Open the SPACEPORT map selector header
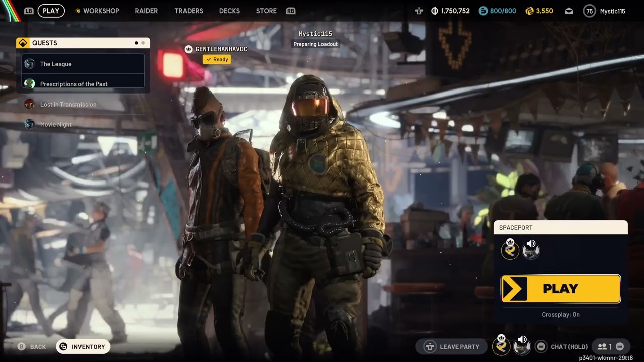Image resolution: width=644 pixels, height=362 pixels. pyautogui.click(x=560, y=227)
